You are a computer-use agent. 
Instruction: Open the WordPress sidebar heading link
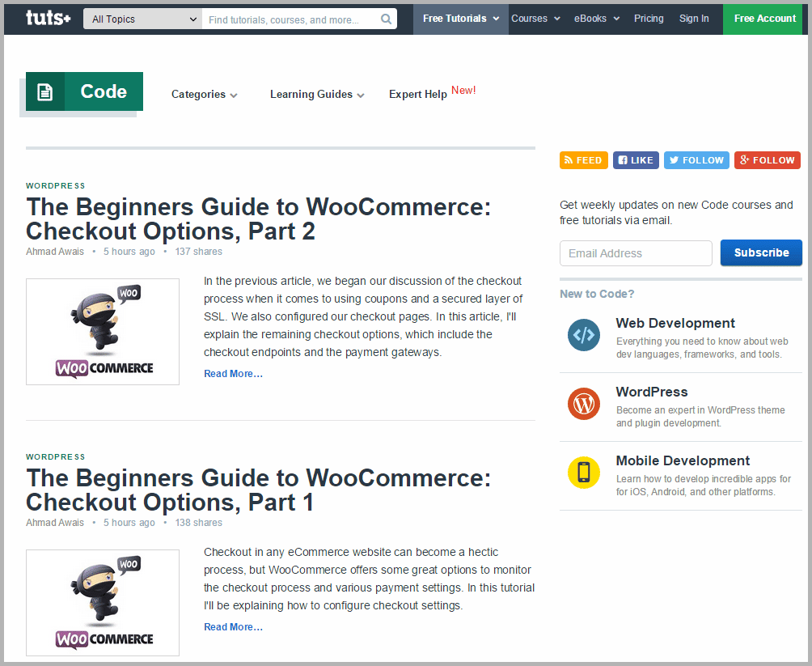tap(652, 392)
